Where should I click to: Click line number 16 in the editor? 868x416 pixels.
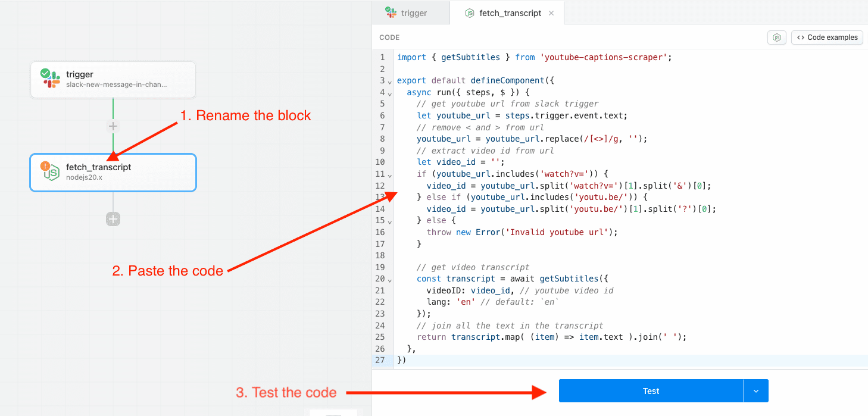pyautogui.click(x=380, y=232)
